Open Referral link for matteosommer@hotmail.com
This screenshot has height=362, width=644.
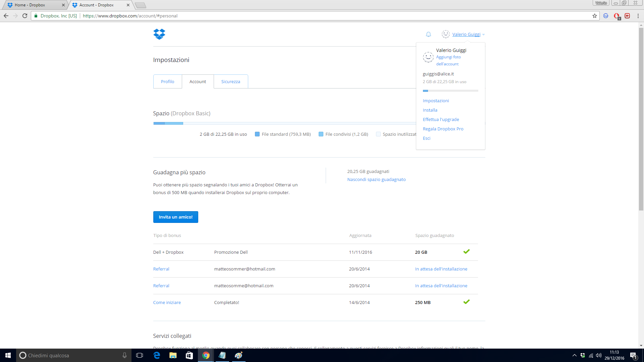pos(161,269)
